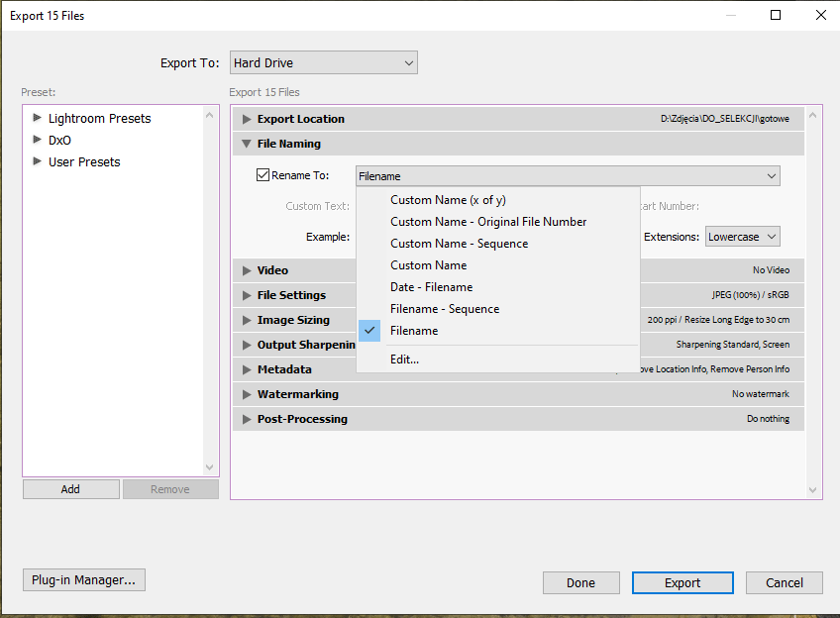Viewport: 840px width, 618px height.
Task: Open Edit... in the naming menu
Action: [404, 360]
